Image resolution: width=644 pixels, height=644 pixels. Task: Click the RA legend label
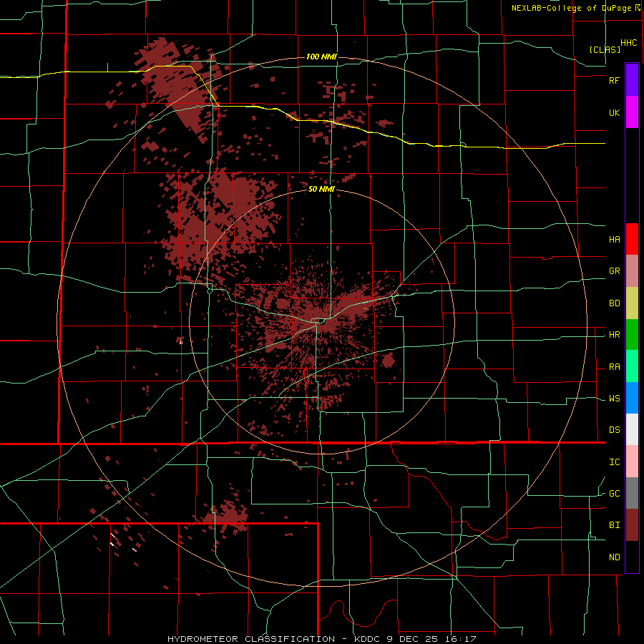[614, 367]
